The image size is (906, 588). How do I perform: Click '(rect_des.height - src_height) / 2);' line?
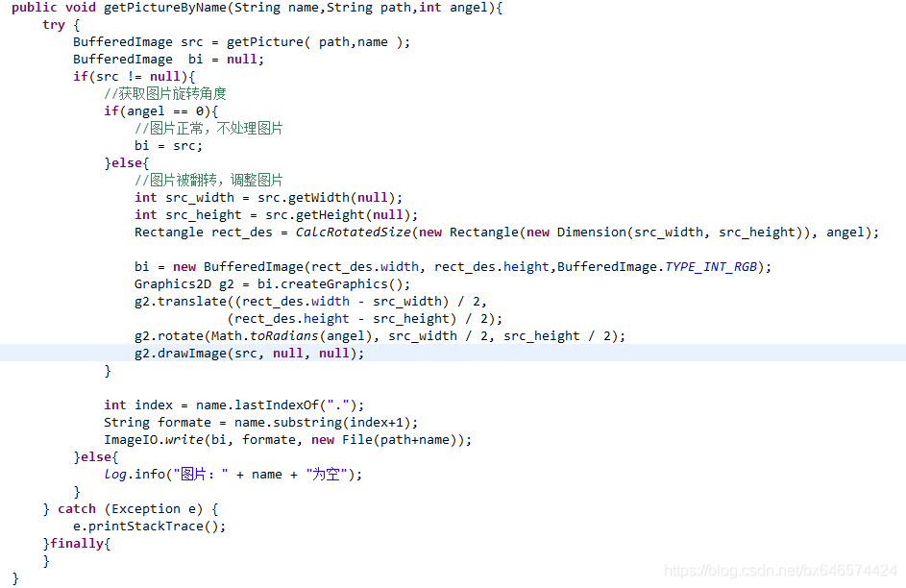point(364,319)
